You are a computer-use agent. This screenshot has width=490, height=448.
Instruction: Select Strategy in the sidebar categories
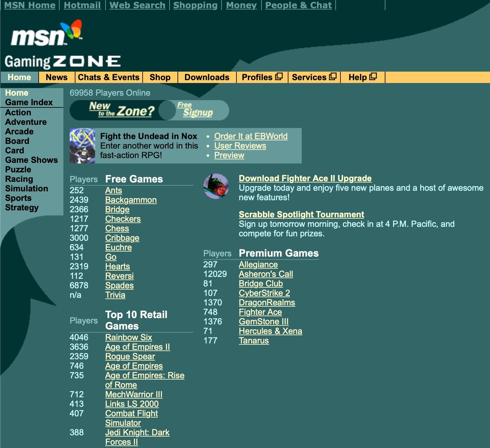[22, 208]
